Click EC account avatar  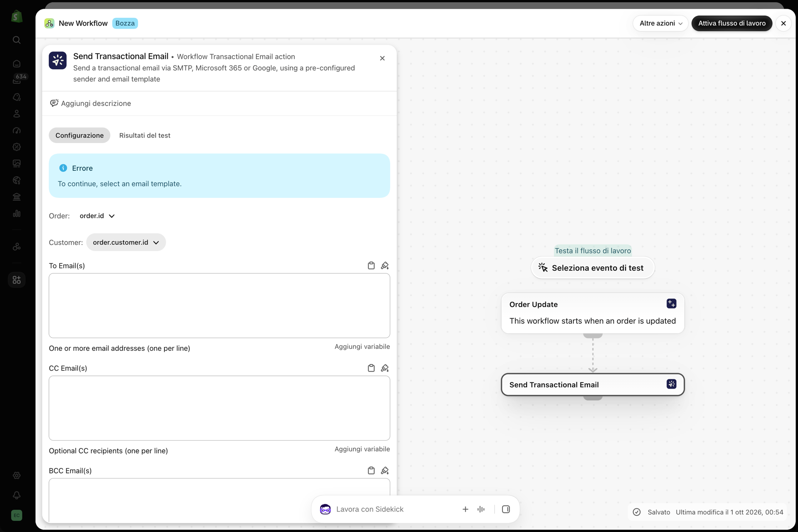(17, 515)
